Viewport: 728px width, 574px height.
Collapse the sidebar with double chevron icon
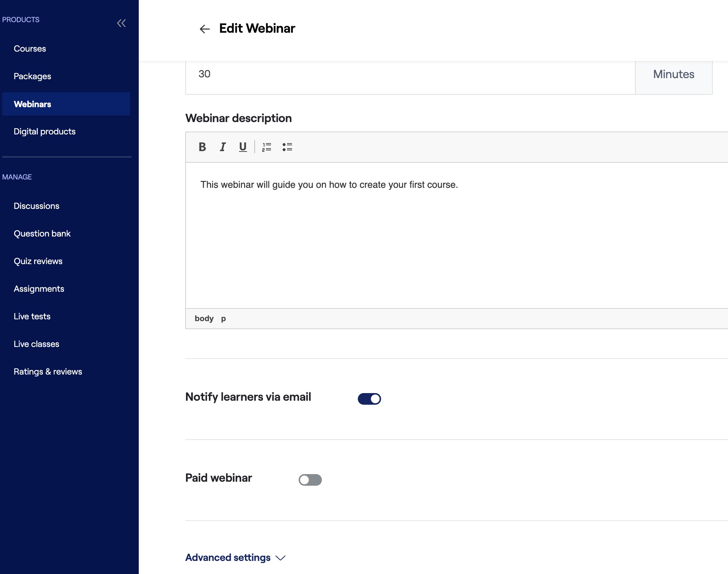121,23
